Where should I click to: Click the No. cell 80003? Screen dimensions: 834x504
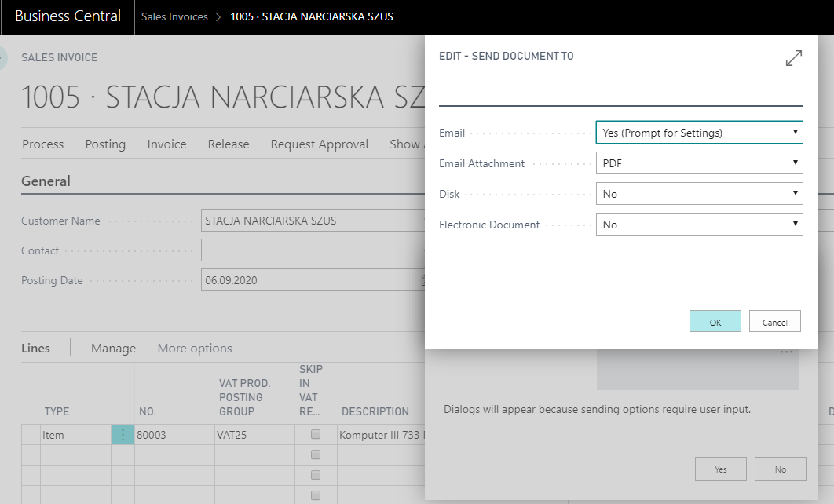click(x=174, y=435)
